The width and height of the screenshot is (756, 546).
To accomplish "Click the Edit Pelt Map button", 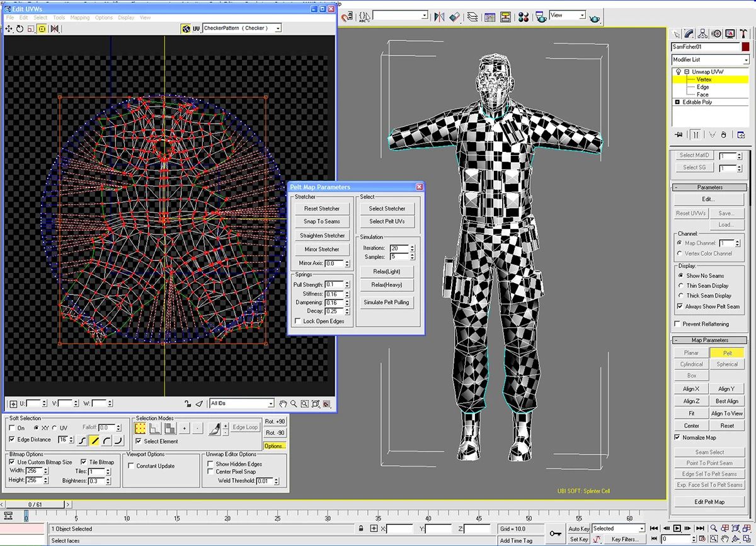I will coord(709,502).
